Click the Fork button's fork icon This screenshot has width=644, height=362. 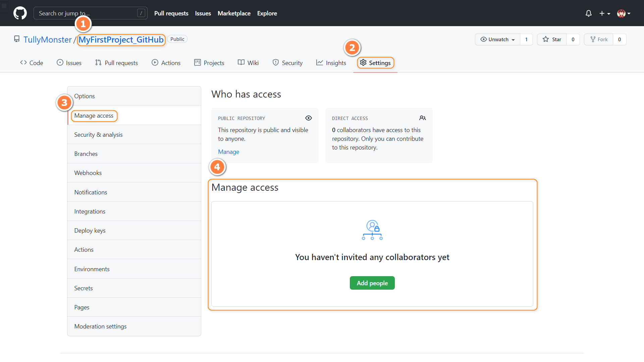593,39
